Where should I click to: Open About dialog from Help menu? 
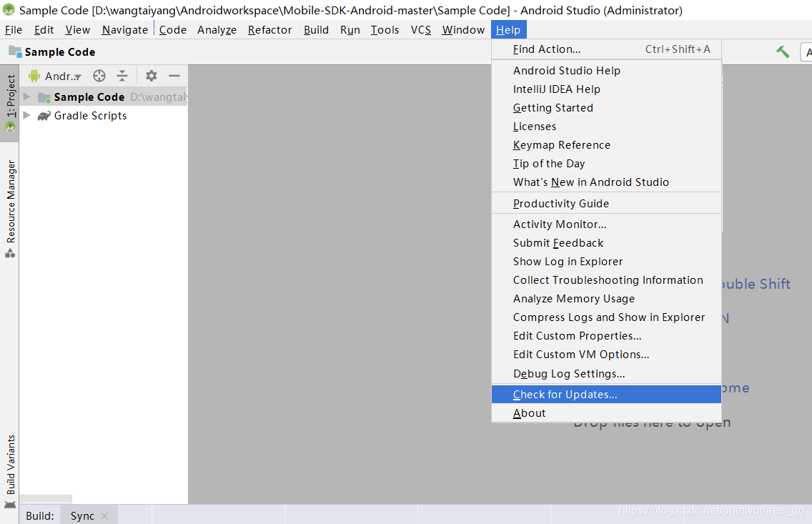pyautogui.click(x=606, y=413)
